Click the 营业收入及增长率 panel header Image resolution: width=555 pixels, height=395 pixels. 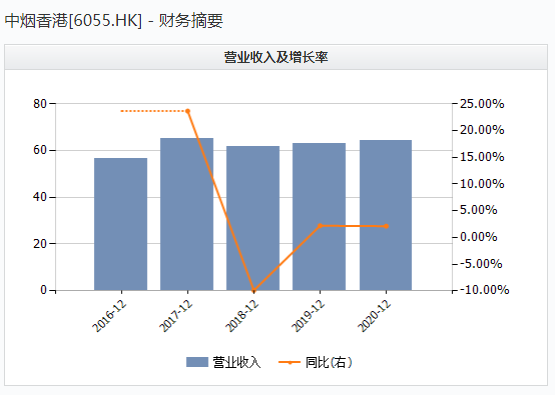point(276,57)
